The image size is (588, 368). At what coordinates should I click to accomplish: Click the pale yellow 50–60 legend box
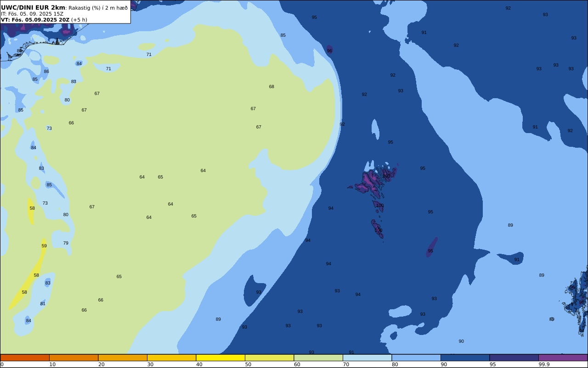[269, 357]
